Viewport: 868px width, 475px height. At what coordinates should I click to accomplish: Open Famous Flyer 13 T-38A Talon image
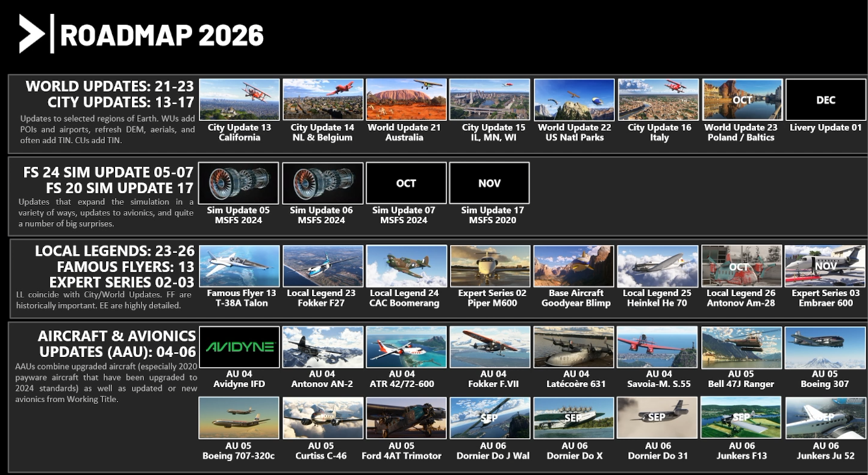point(240,266)
